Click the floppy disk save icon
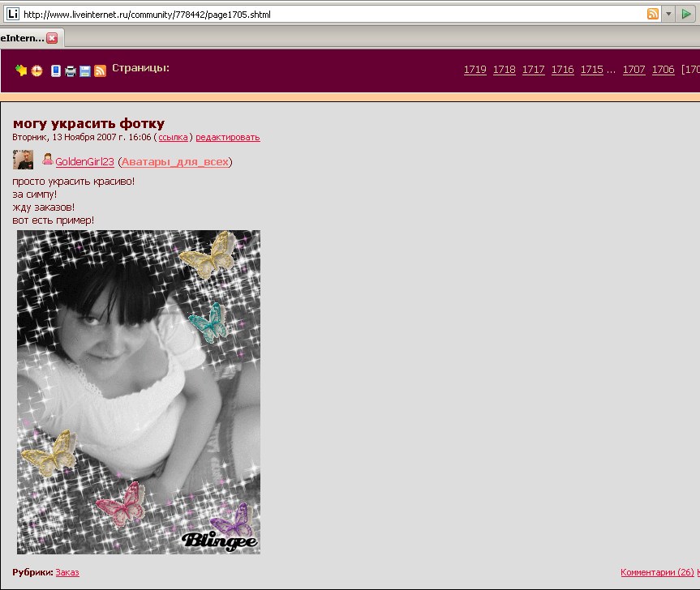Image resolution: width=700 pixels, height=590 pixels. click(84, 71)
